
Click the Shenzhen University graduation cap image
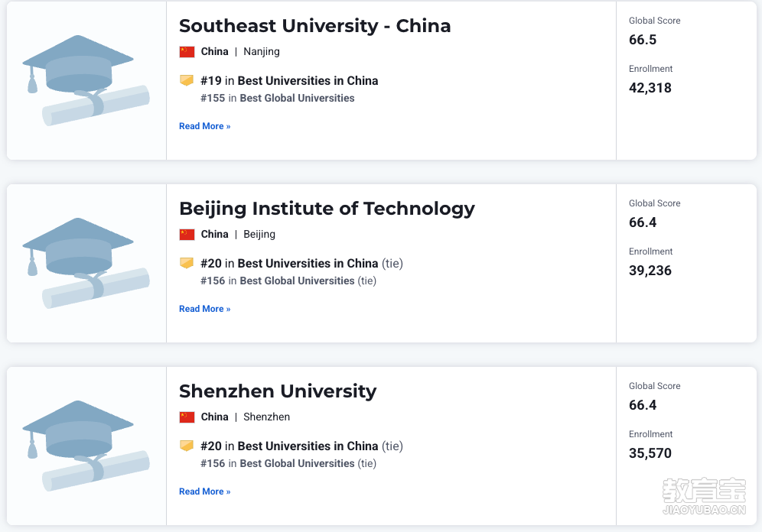click(86, 446)
